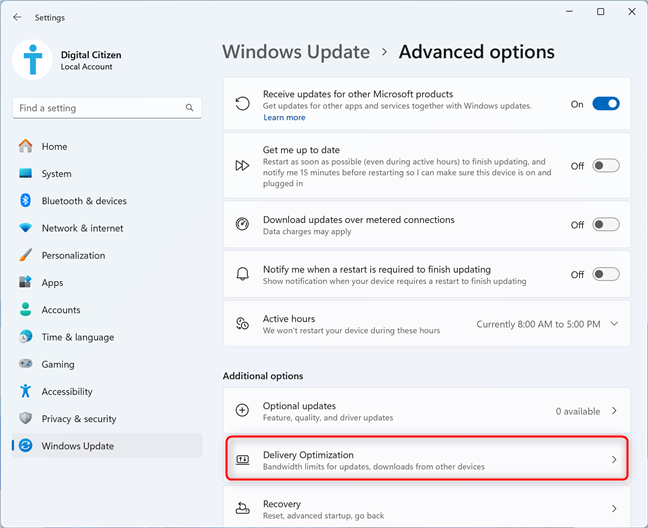Screen dimensions: 648x528
Task: Click the 'Local Account' text
Action: point(86,67)
